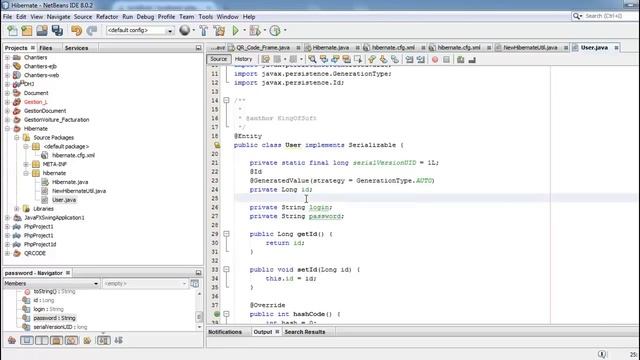Click the Open Project toolbar icon
Viewport: 640px width, 360px height.
[42, 31]
